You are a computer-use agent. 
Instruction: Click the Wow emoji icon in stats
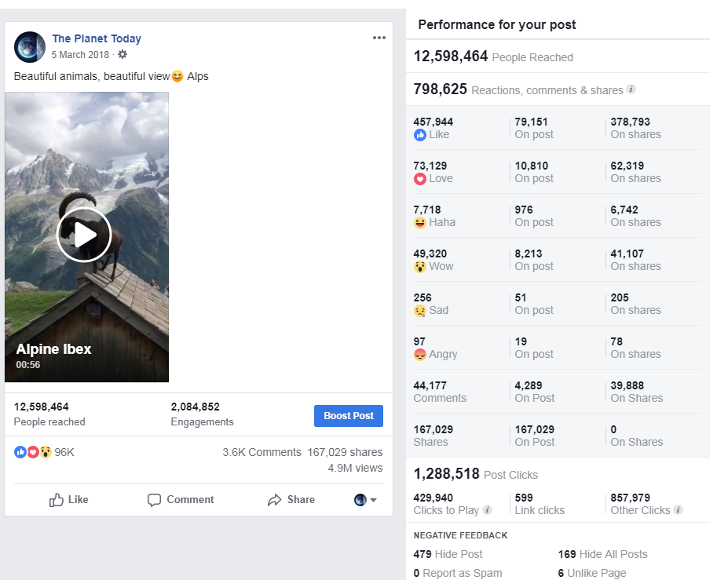click(419, 267)
